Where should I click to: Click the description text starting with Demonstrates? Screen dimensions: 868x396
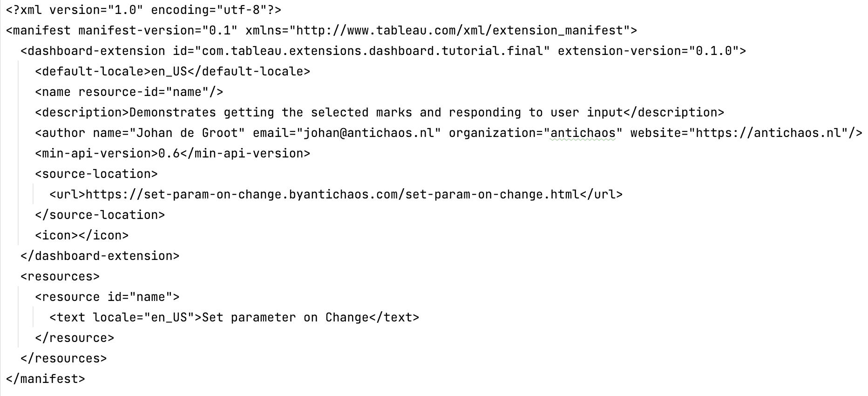(375, 113)
